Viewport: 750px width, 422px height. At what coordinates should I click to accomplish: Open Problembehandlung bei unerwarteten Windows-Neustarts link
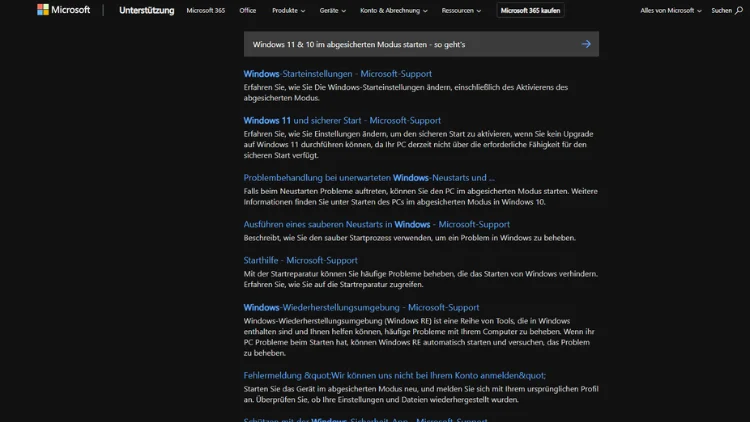click(369, 178)
